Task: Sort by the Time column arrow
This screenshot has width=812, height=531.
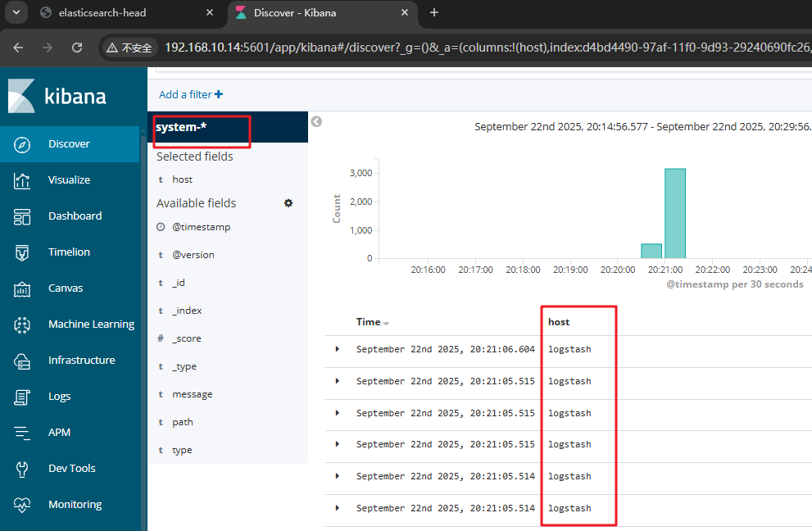Action: pyautogui.click(x=386, y=323)
